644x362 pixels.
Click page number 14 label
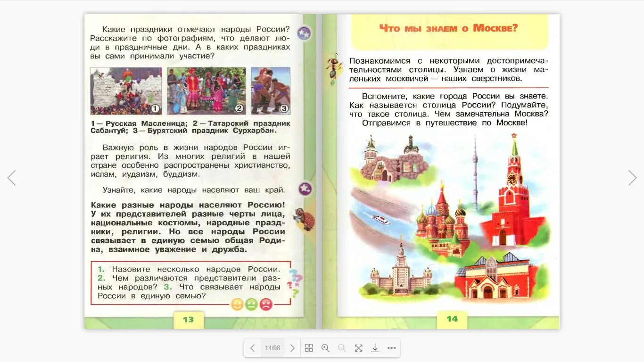452,319
